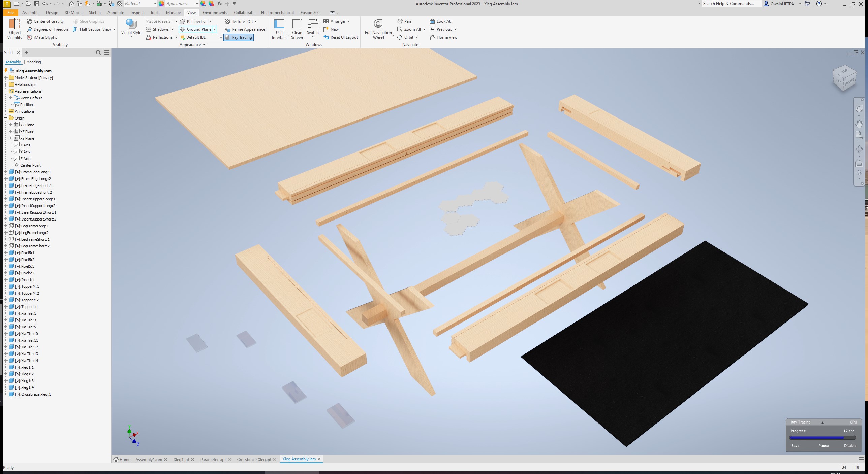The width and height of the screenshot is (868, 474).
Task: Open the OwainHFTPA account menu
Action: click(782, 4)
